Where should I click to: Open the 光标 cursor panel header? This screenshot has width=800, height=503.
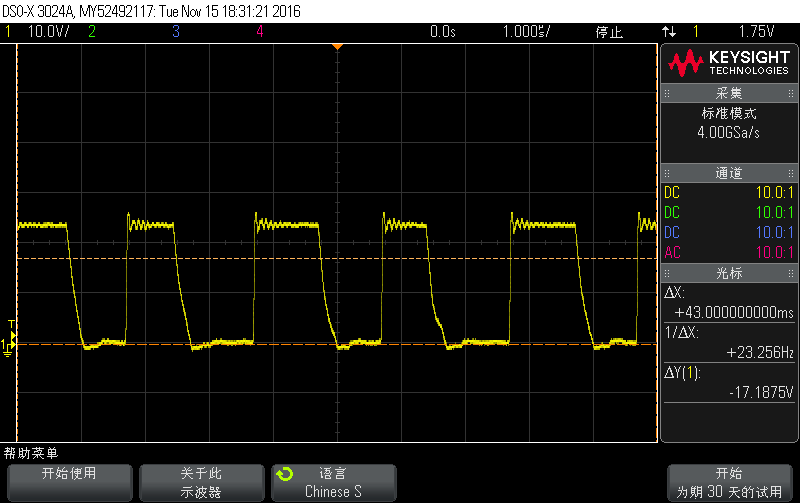[x=729, y=273]
